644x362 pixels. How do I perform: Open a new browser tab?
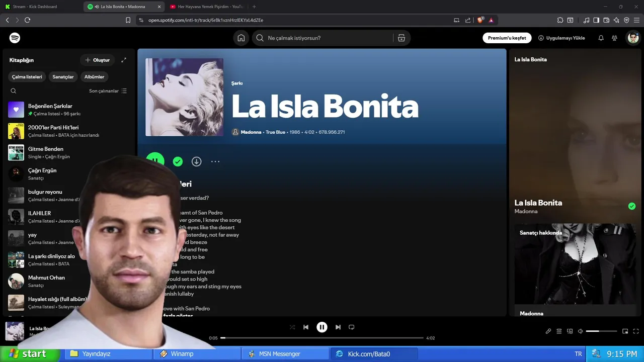(254, 7)
